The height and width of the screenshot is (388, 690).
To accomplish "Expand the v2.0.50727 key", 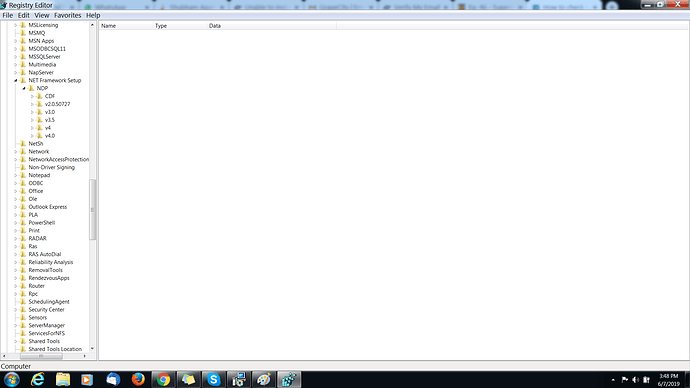I will coord(32,104).
